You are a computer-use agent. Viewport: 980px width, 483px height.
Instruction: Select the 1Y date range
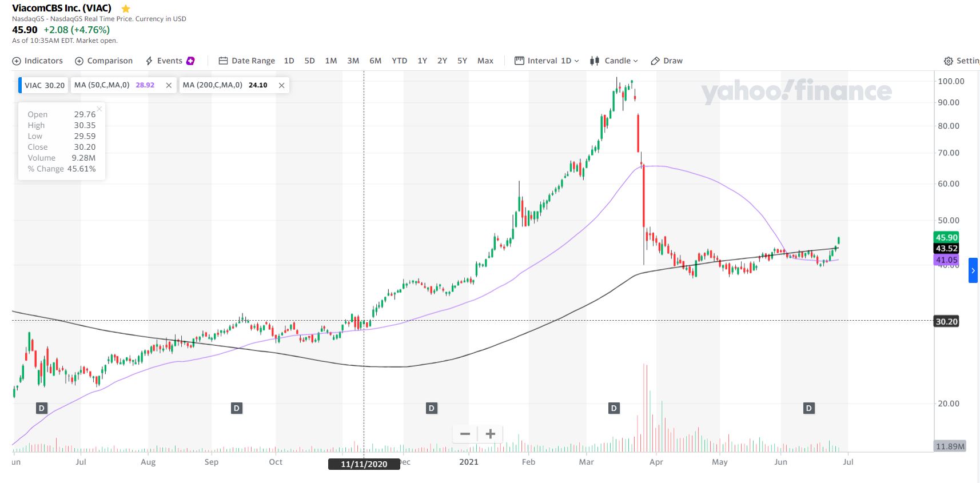(423, 61)
